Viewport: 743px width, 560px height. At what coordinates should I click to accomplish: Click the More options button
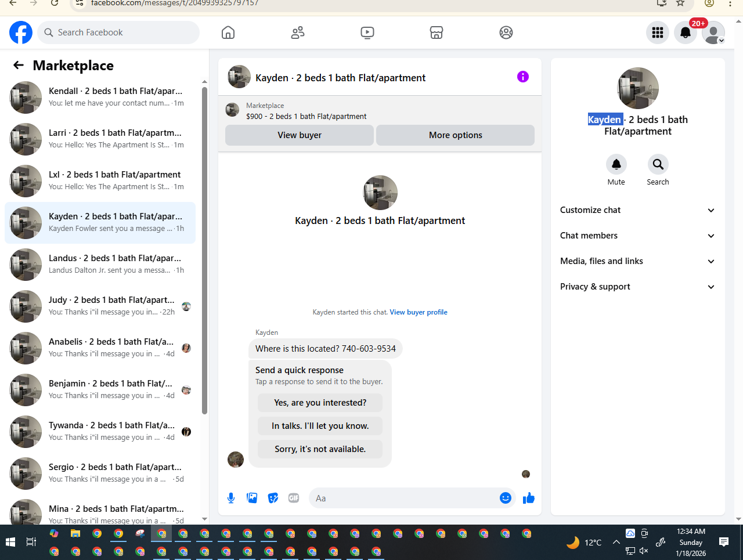456,135
